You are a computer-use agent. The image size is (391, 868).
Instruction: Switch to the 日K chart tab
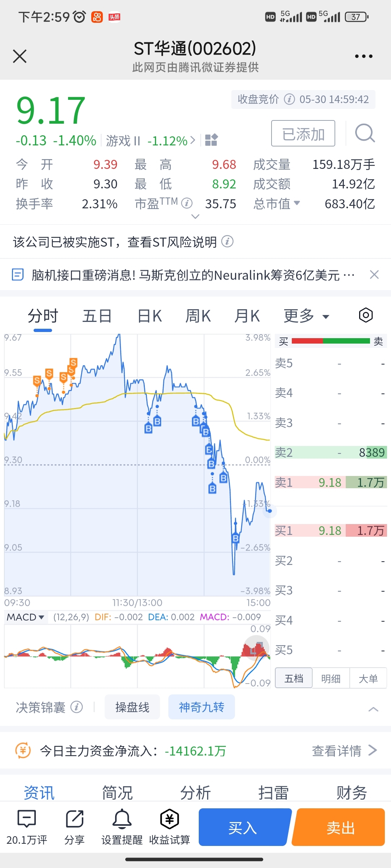(150, 316)
